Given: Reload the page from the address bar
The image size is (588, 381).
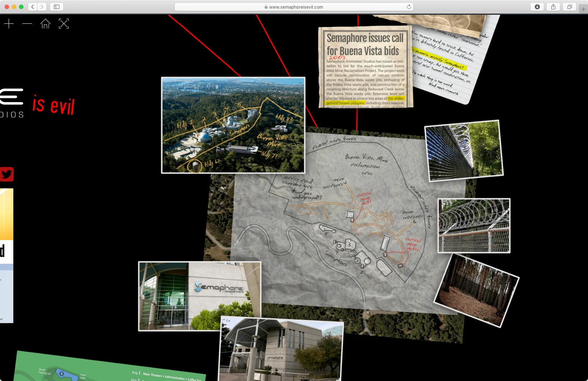Looking at the screenshot, I should pos(409,7).
